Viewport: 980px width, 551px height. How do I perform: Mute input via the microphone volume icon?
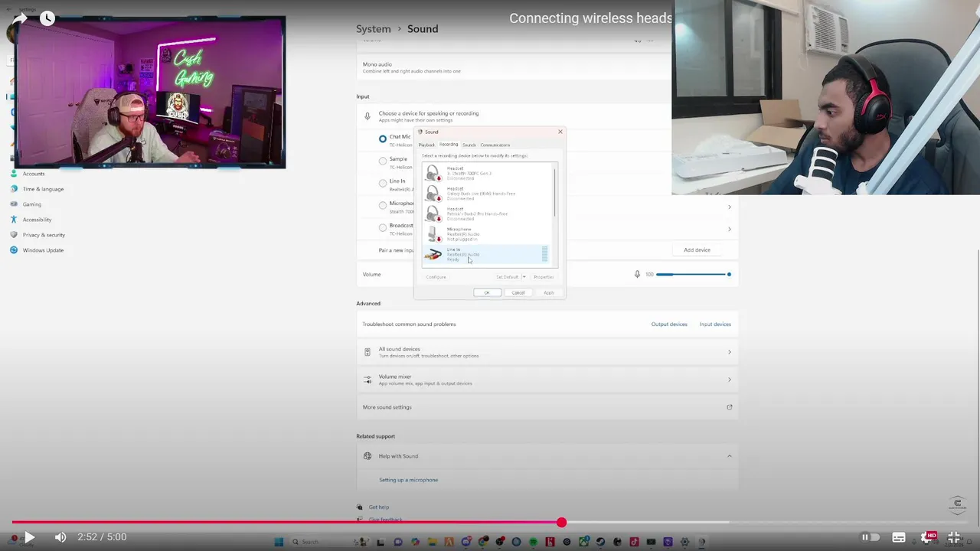tap(637, 274)
